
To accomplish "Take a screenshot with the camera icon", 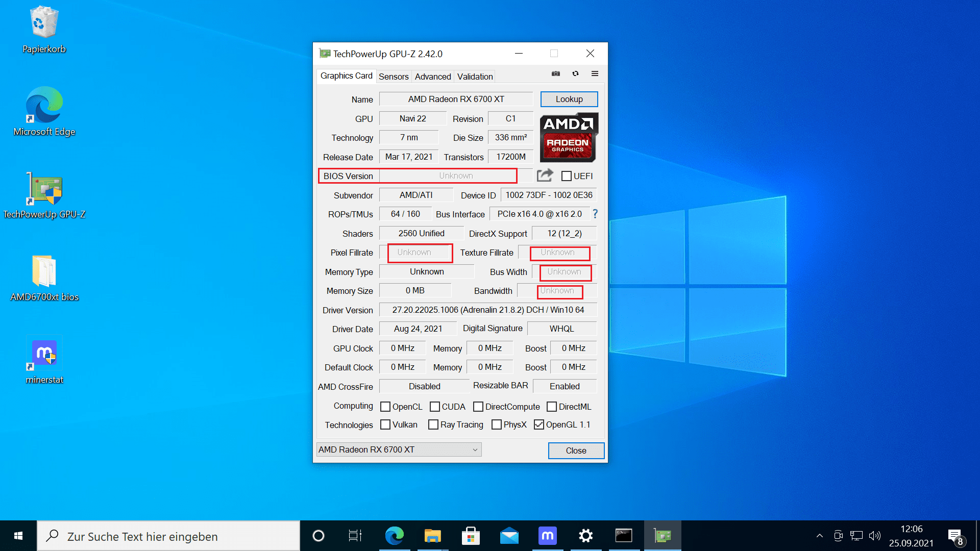I will 556,73.
